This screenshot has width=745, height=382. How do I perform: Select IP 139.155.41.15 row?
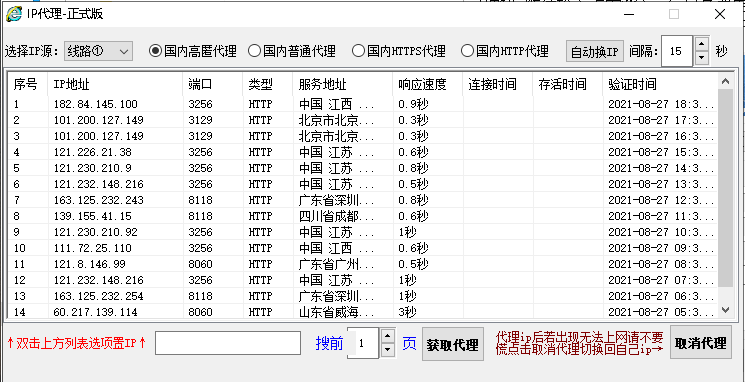[x=363, y=216]
